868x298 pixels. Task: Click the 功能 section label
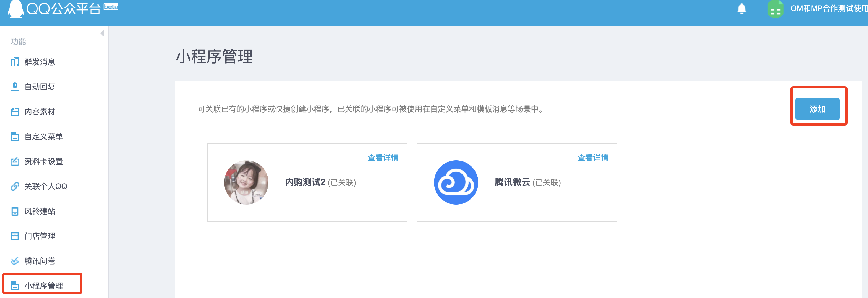[x=18, y=42]
